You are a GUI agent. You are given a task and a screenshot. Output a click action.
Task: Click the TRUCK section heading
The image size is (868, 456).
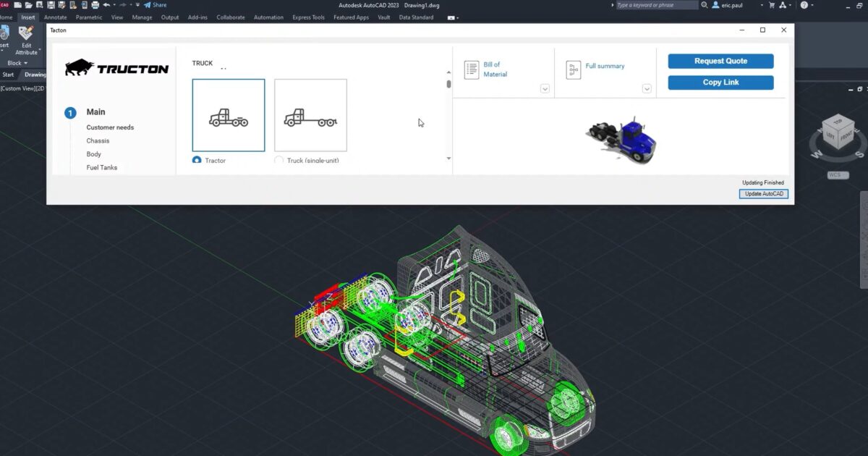tap(203, 64)
